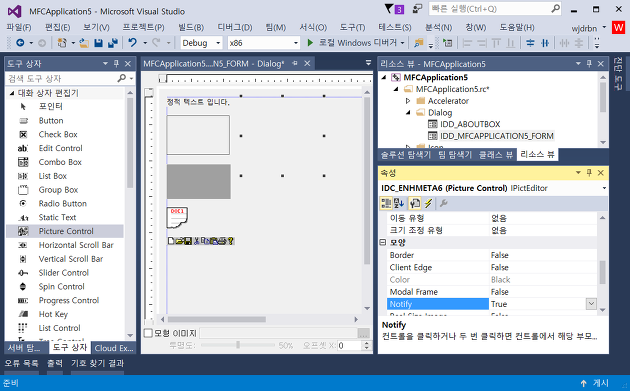The width and height of the screenshot is (630, 391).
Task: Switch to the Cloud Ex... tab
Action: [x=114, y=348]
